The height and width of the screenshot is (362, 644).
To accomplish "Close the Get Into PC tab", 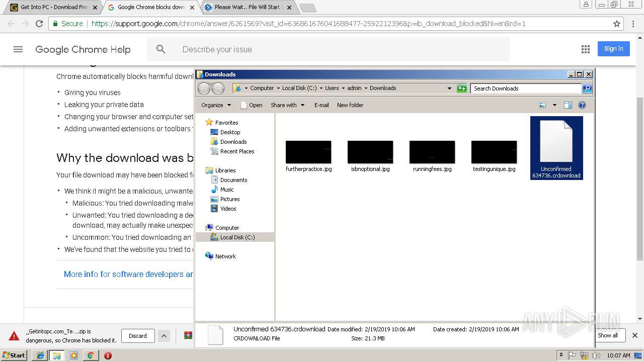I will (x=95, y=8).
